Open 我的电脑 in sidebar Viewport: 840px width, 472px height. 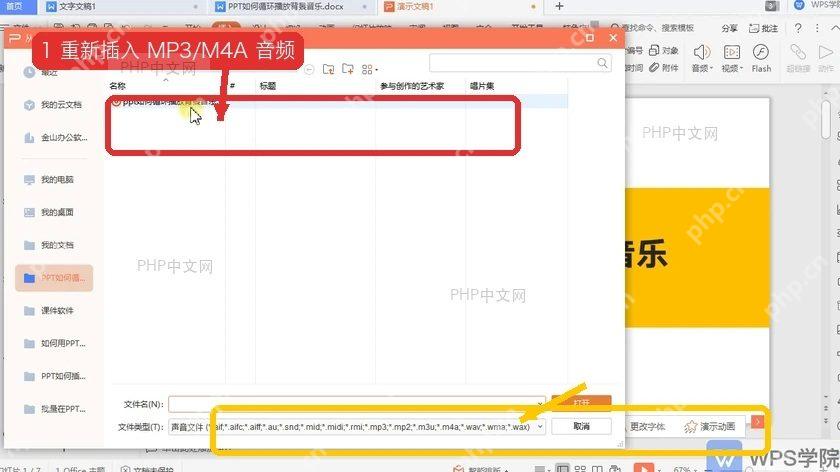click(x=49, y=179)
